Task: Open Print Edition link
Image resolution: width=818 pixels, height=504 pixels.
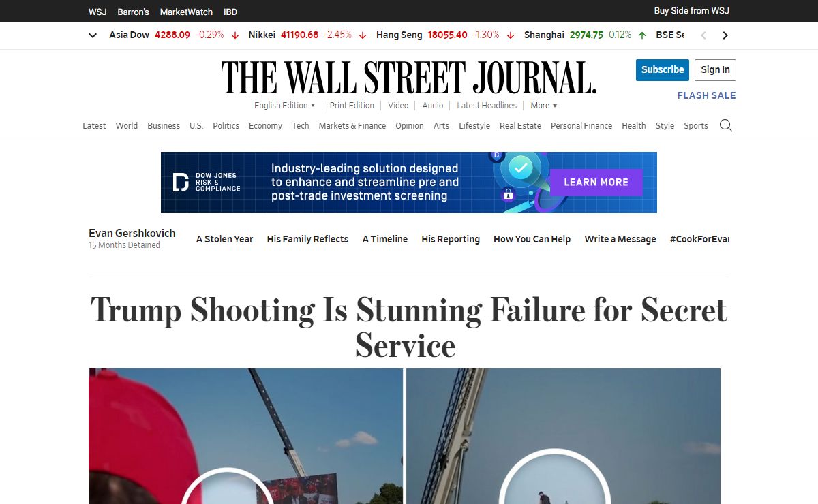Action: 352,106
